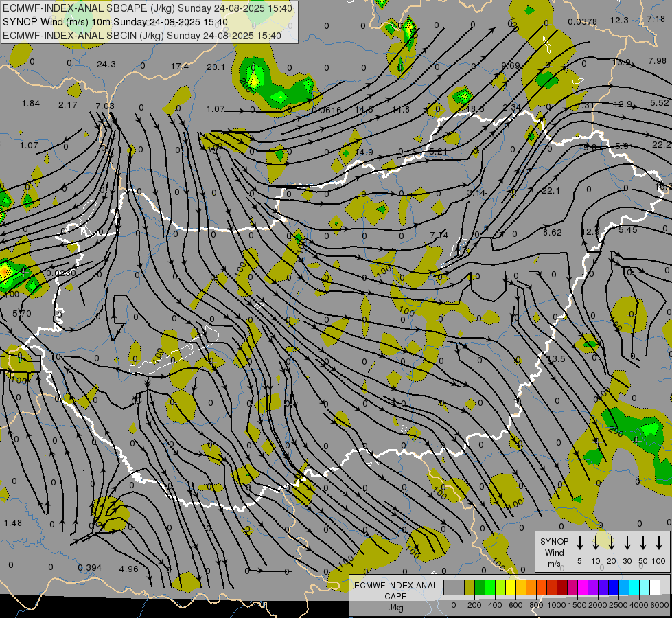Click the 50 m/s wind arrow in legend

tap(643, 543)
